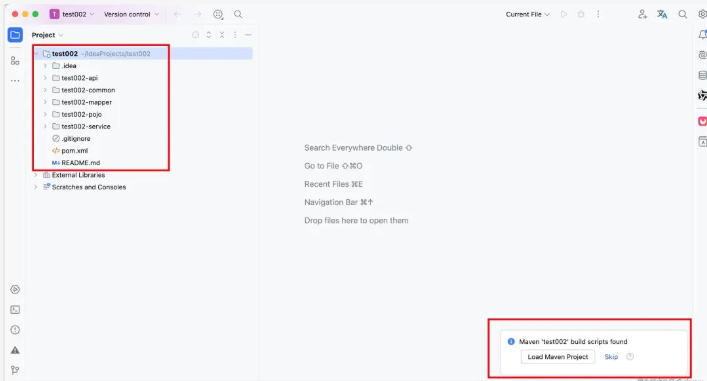The image size is (707, 381).
Task: Click the Translate plugin icon
Action: (662, 14)
